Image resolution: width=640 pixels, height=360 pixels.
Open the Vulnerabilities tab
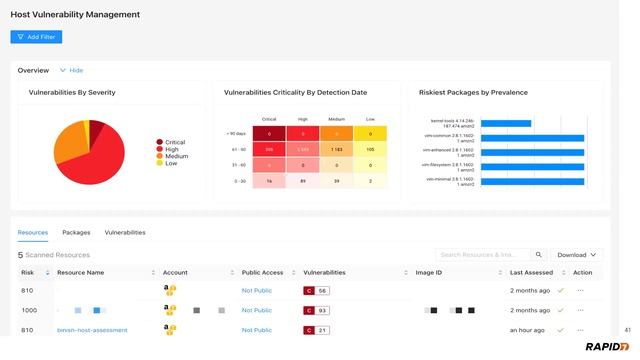[125, 233]
